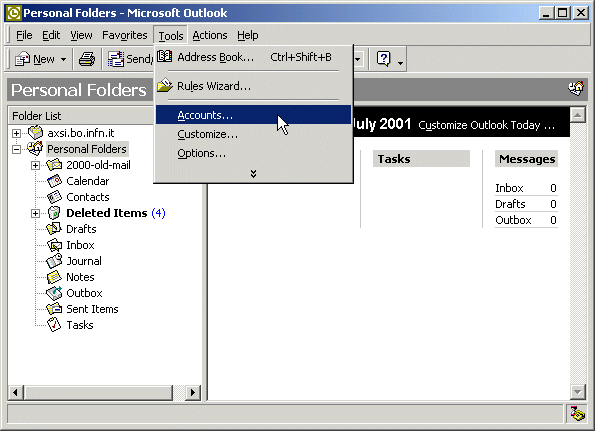Click the Tasks column header
This screenshot has width=595, height=431.
coord(421,159)
